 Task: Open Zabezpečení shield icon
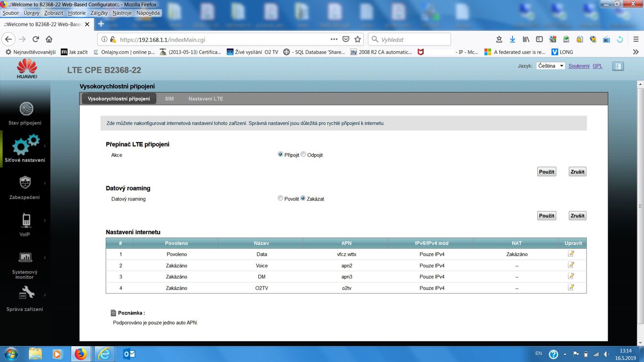(25, 182)
